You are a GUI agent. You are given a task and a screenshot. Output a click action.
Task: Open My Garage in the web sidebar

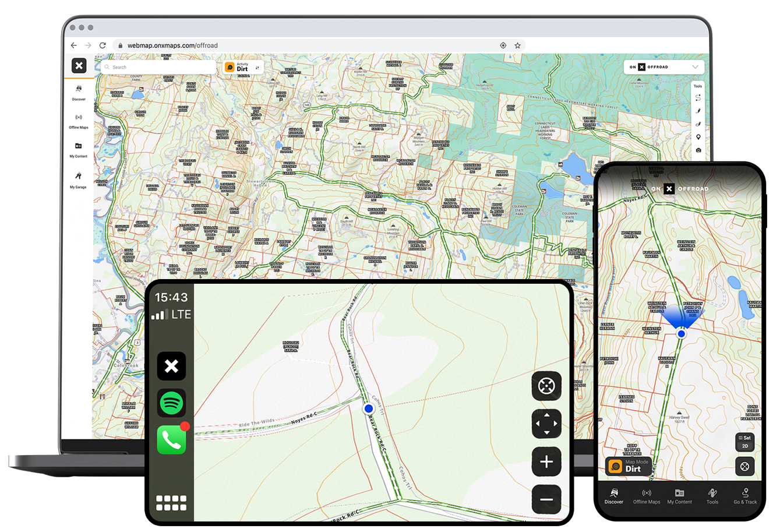[78, 179]
